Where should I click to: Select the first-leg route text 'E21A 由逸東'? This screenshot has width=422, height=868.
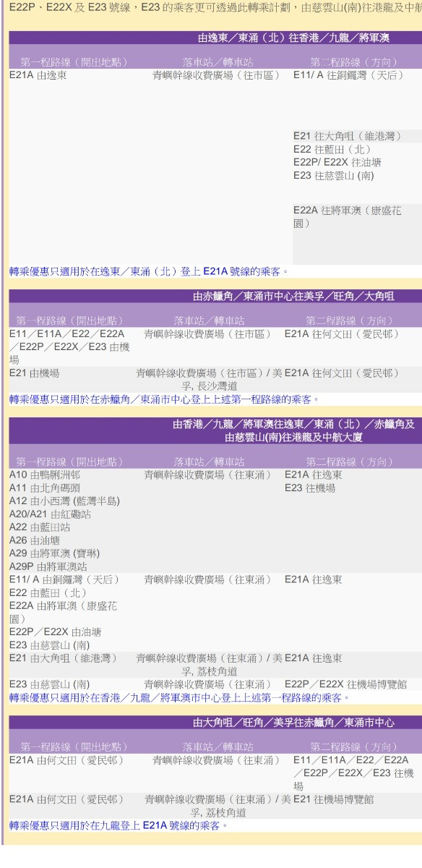point(38,75)
